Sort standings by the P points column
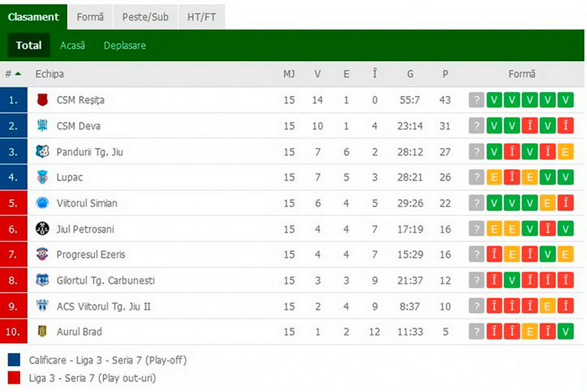This screenshot has width=587, height=392. (445, 74)
